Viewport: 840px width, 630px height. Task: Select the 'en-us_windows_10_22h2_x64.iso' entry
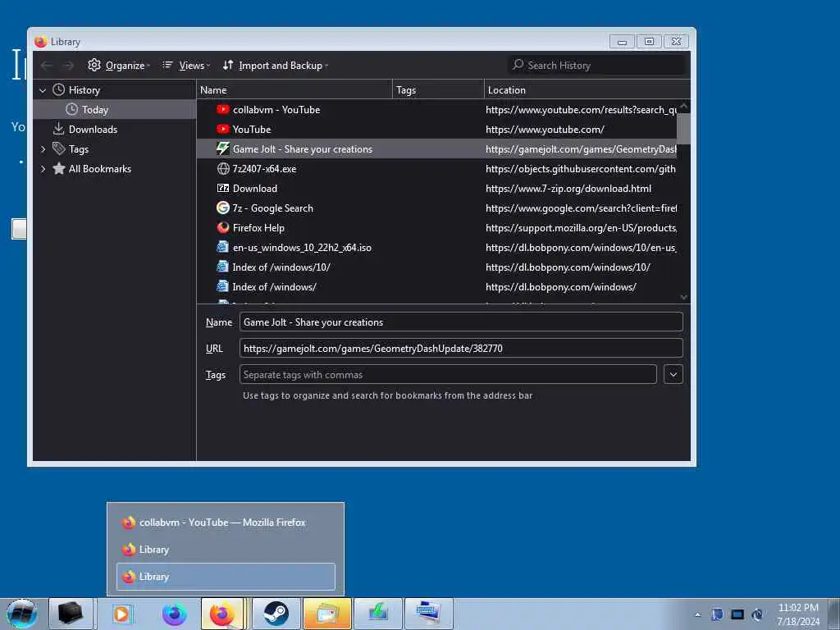pyautogui.click(x=436, y=248)
